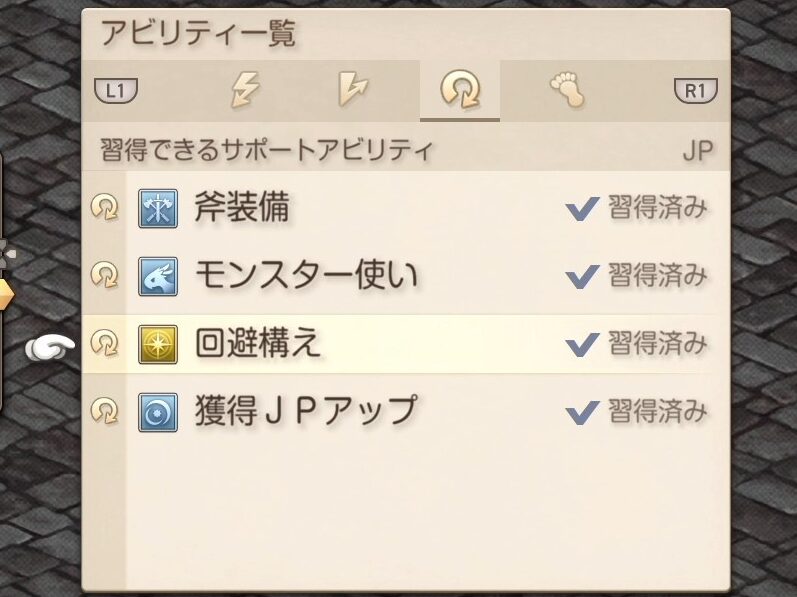The height and width of the screenshot is (597, 797).
Task: Switch to the first lightning bolt ability tab
Action: [x=245, y=91]
